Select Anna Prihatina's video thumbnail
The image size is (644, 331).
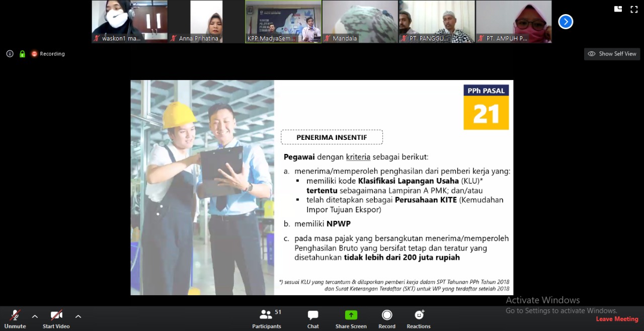click(206, 22)
